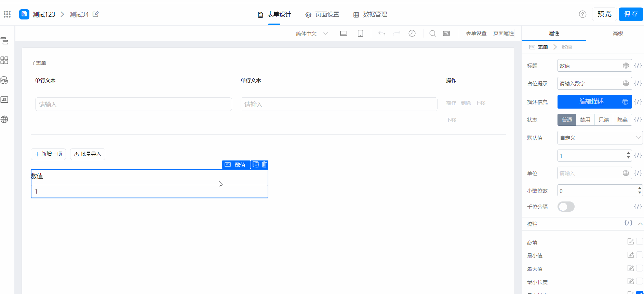Viewport: 644px width, 294px height.
Task: Click the help question mark icon
Action: coord(582,14)
